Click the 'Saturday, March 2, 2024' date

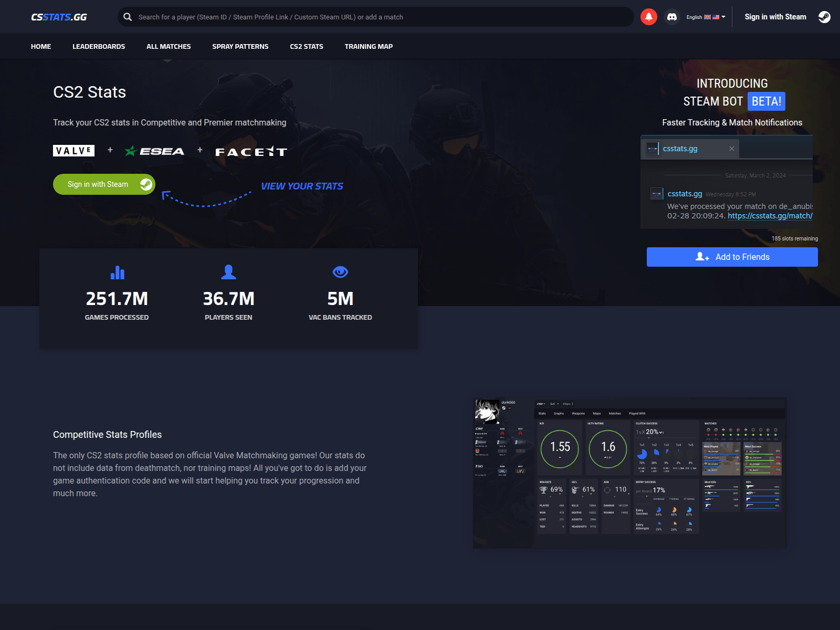[x=755, y=175]
